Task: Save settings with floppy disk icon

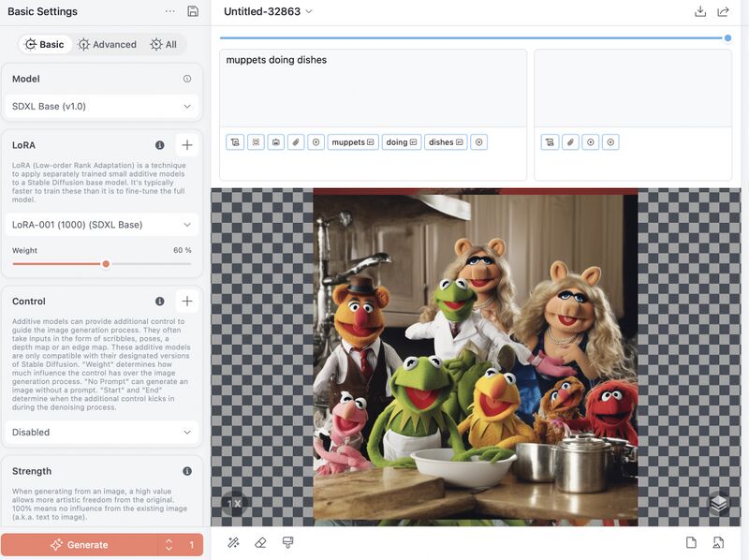Action: tap(193, 11)
